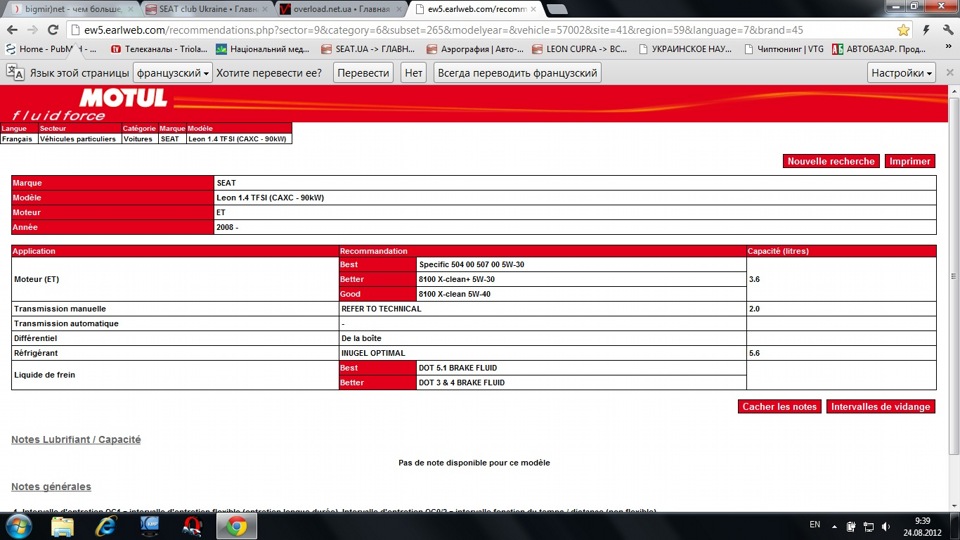Select the Voitures breadcrumb cell
The height and width of the screenshot is (540, 960).
(140, 139)
